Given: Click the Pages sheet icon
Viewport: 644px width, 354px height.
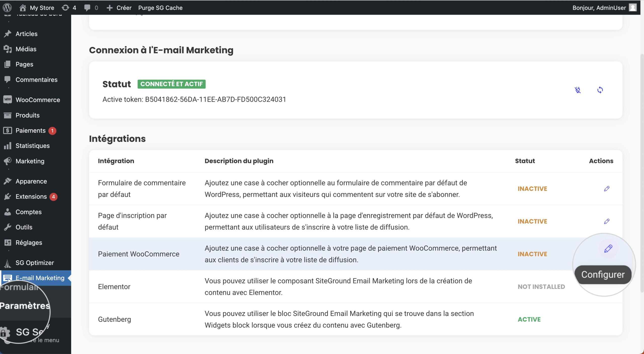Looking at the screenshot, I should [8, 64].
